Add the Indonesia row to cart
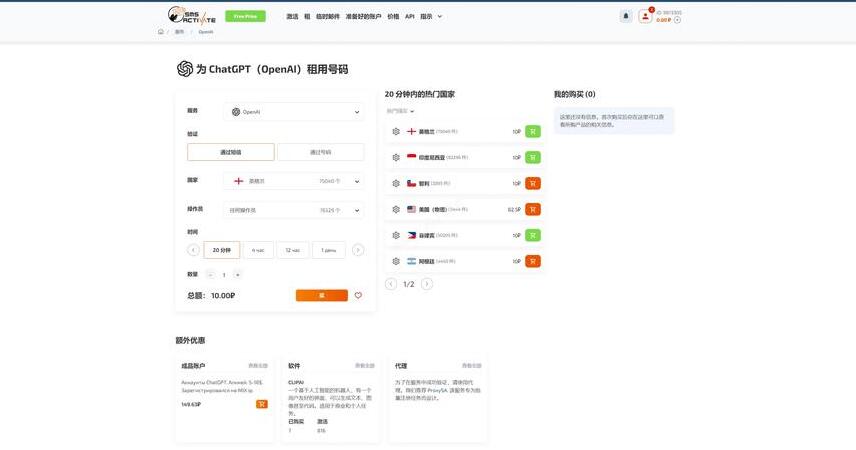Image resolution: width=856 pixels, height=450 pixels. (x=533, y=157)
